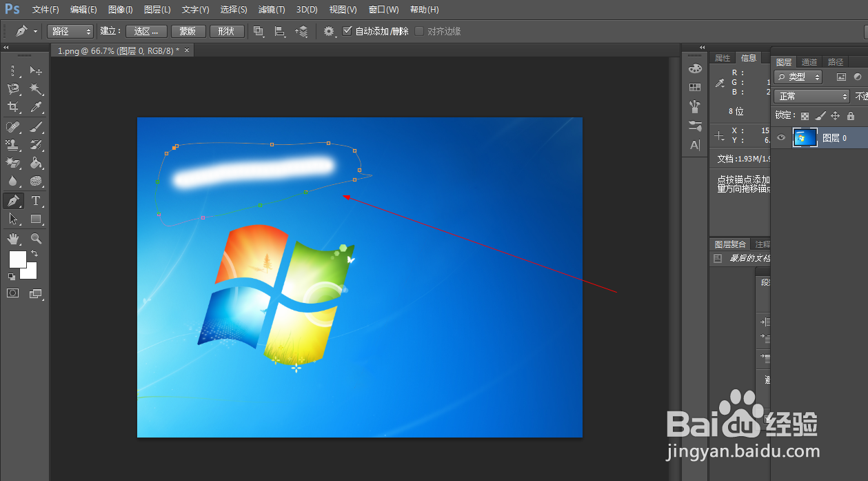Select the Clone Stamp tool
The width and height of the screenshot is (868, 481).
point(13,144)
